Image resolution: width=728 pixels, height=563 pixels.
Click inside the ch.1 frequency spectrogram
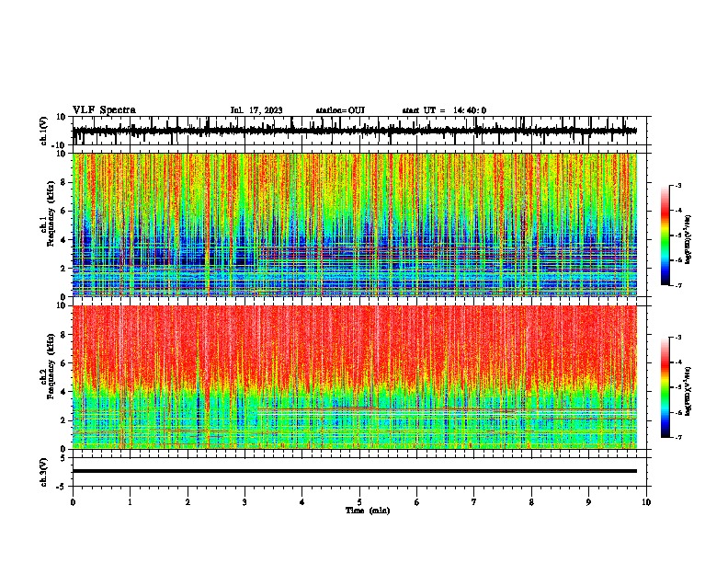355,224
